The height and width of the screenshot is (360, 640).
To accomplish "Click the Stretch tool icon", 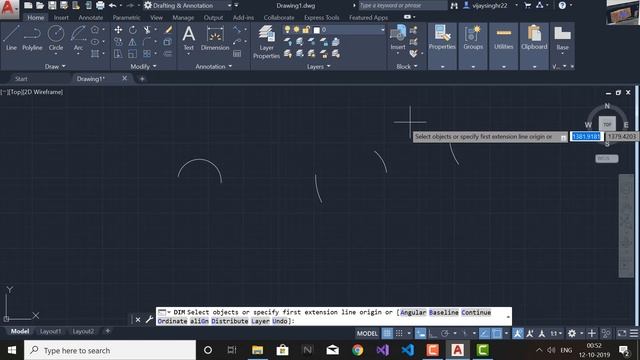I will click(x=118, y=53).
